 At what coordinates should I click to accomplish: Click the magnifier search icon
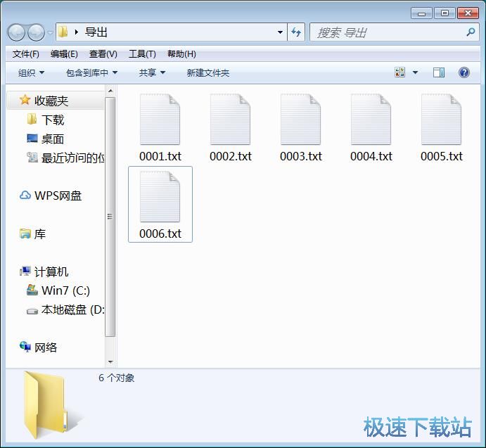pos(471,32)
